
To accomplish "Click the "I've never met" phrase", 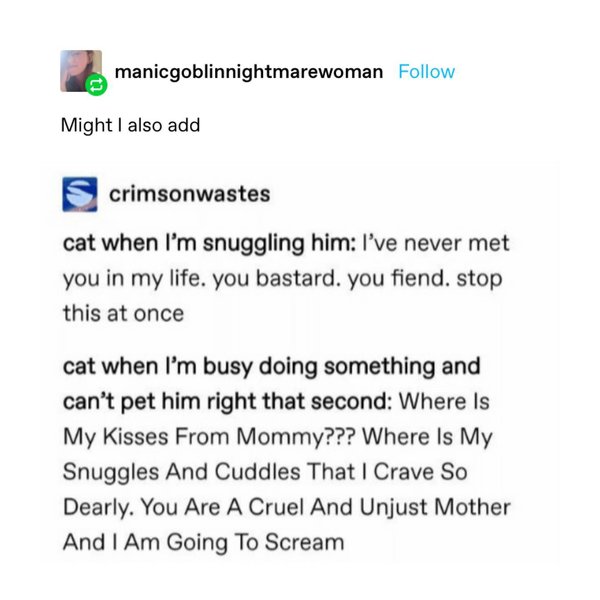I will click(435, 243).
